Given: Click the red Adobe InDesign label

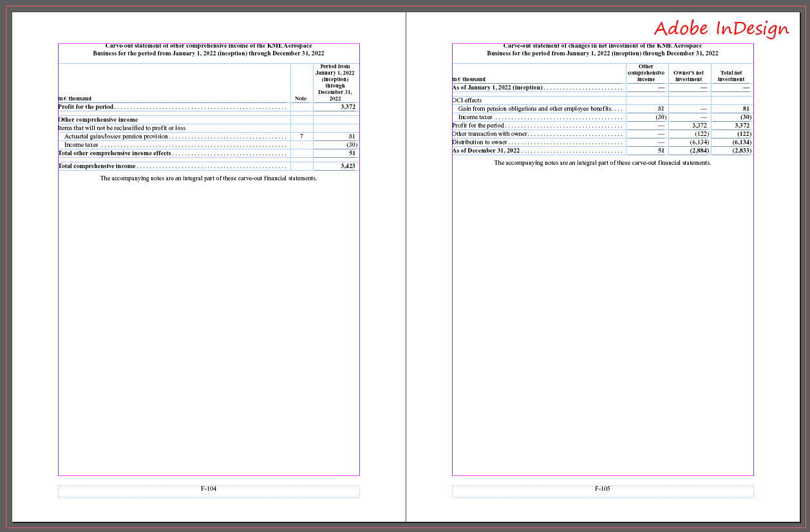Looking at the screenshot, I should [721, 28].
